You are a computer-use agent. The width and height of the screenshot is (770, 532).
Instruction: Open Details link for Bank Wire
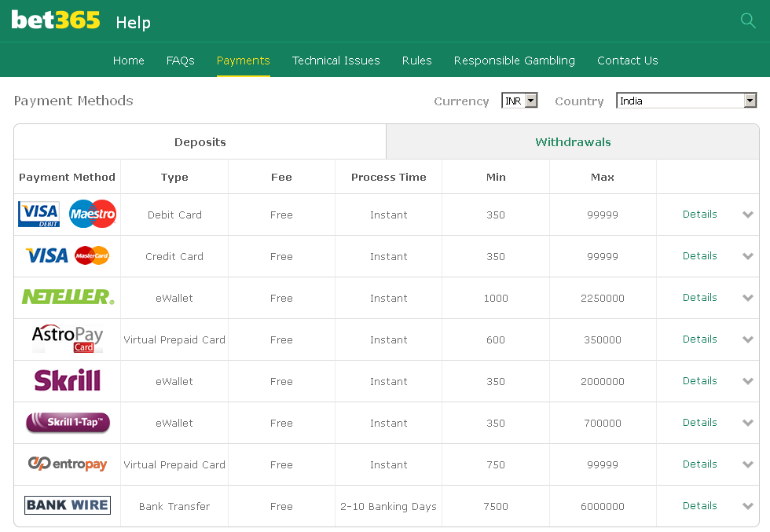point(700,506)
